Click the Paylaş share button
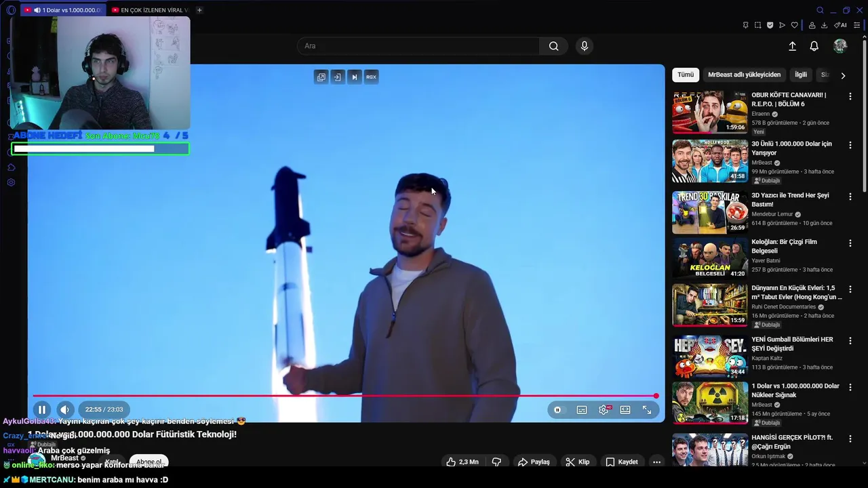 click(x=534, y=462)
